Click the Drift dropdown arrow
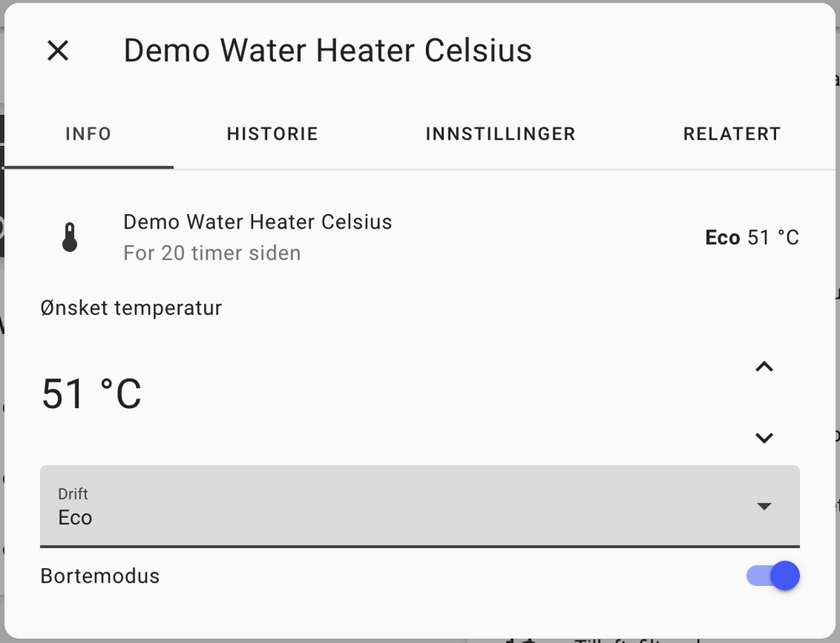Image resolution: width=840 pixels, height=643 pixels. coord(764,506)
